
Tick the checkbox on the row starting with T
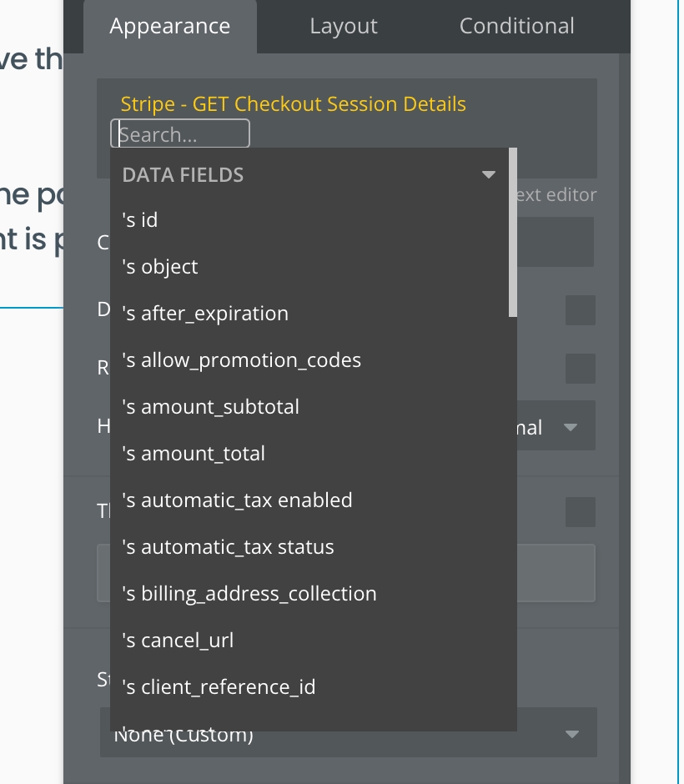tap(580, 512)
